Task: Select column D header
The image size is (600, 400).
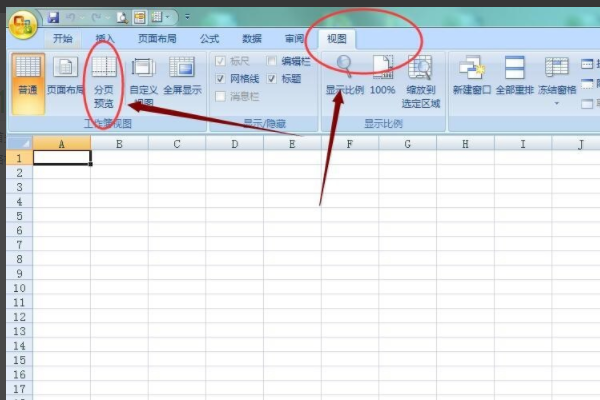Action: pyautogui.click(x=235, y=144)
